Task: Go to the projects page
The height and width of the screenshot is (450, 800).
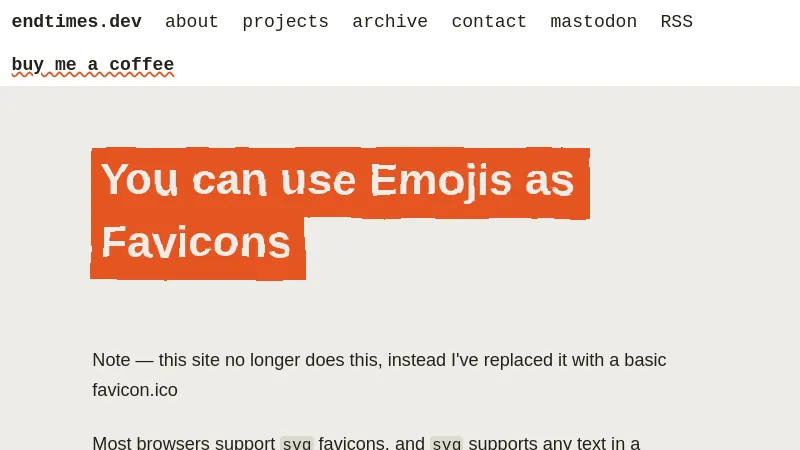Action: 285,22
